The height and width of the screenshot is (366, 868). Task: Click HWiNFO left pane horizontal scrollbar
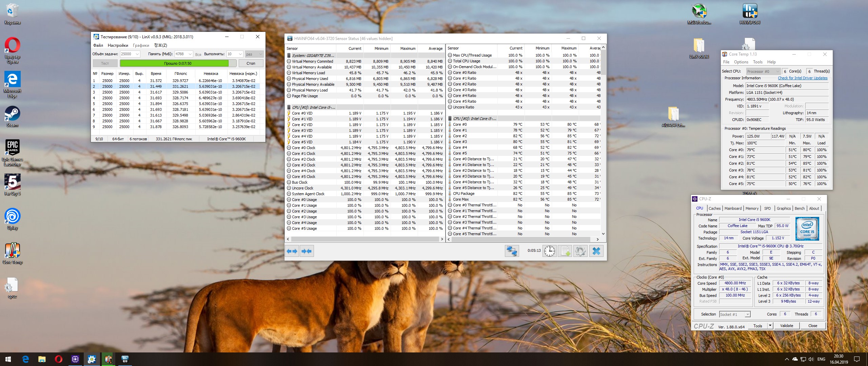[364, 239]
